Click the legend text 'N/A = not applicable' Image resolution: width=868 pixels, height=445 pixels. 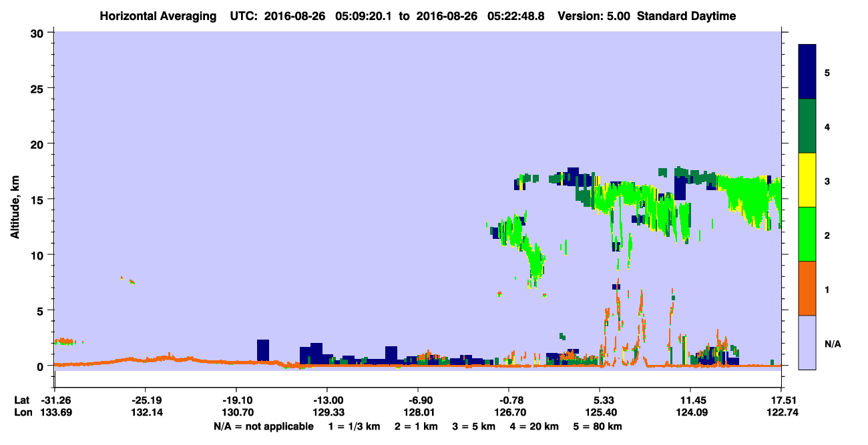(x=262, y=426)
